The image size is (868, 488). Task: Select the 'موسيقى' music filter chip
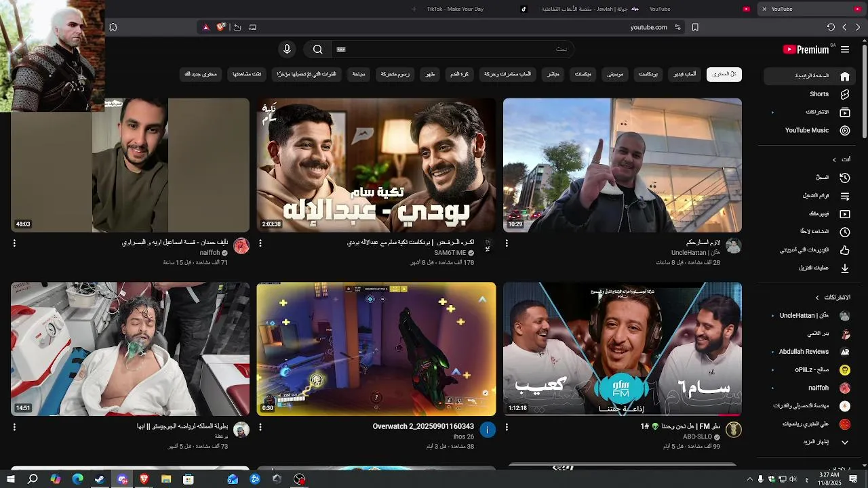point(616,74)
